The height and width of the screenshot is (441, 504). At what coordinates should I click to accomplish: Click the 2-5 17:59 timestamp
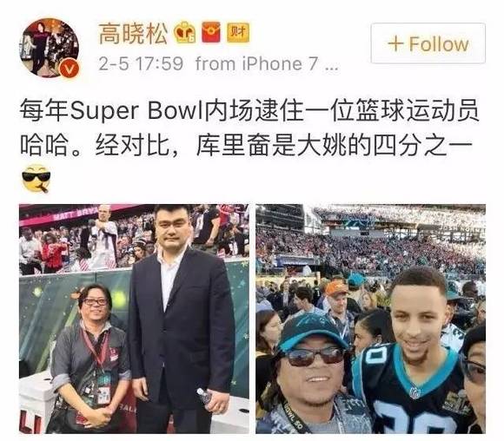point(141,63)
